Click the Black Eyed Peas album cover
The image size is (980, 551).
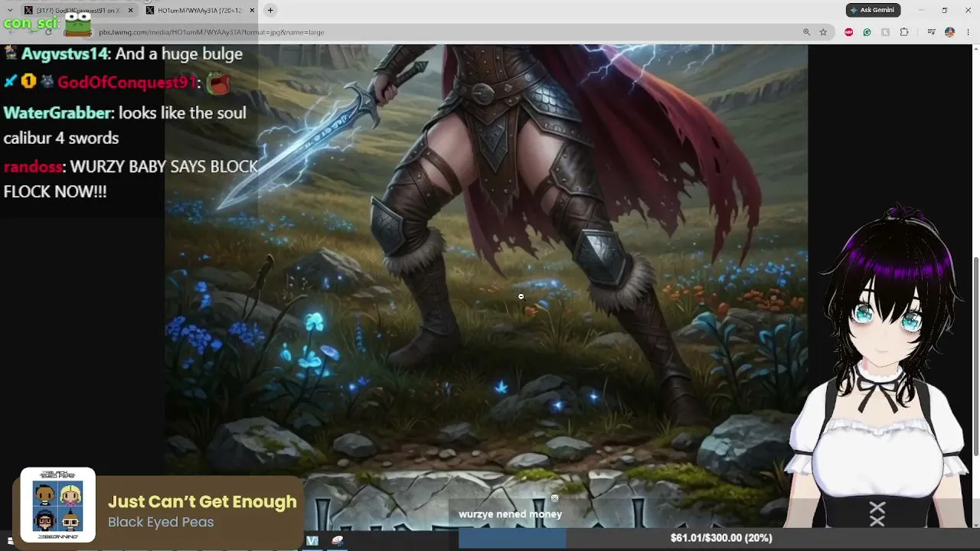57,504
